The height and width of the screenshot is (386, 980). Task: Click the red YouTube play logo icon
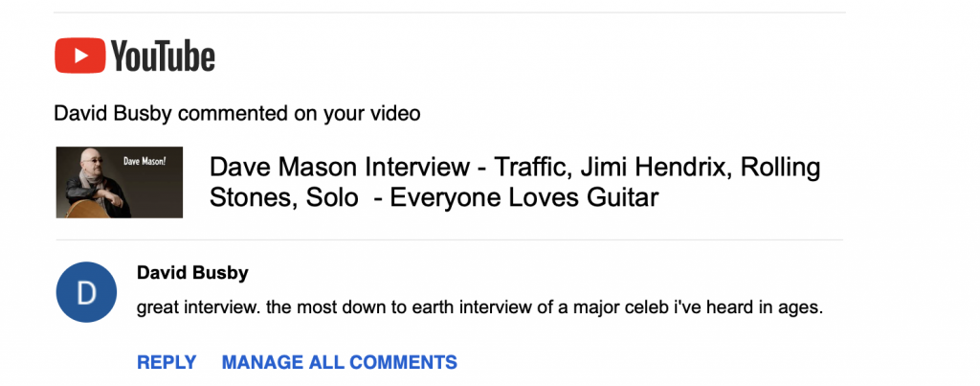pyautogui.click(x=80, y=55)
